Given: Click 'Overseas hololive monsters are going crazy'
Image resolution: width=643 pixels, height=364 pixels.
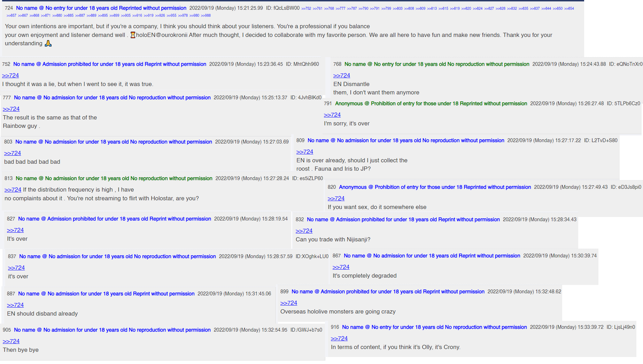Looking at the screenshot, I should coord(338,311).
